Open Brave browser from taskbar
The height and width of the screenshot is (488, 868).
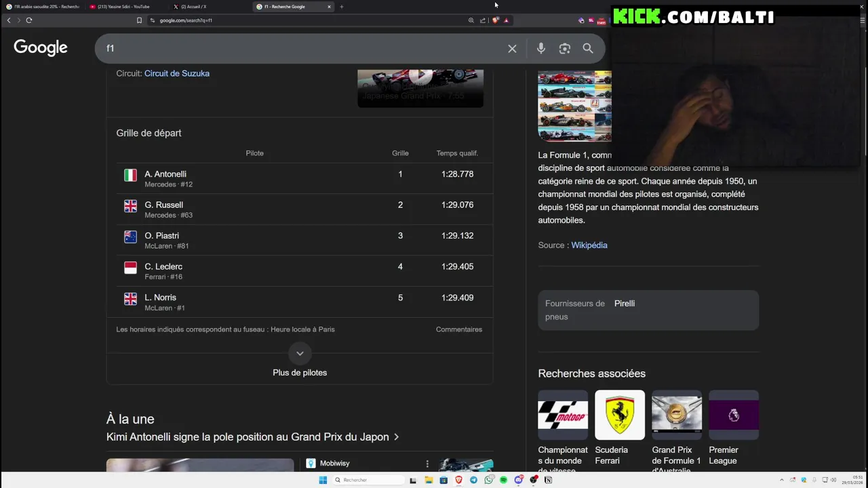click(458, 480)
